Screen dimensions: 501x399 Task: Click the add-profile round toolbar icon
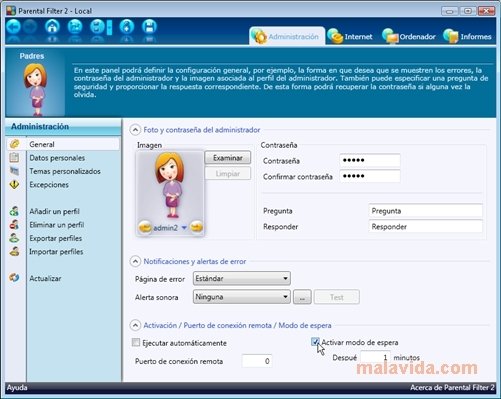tap(127, 27)
